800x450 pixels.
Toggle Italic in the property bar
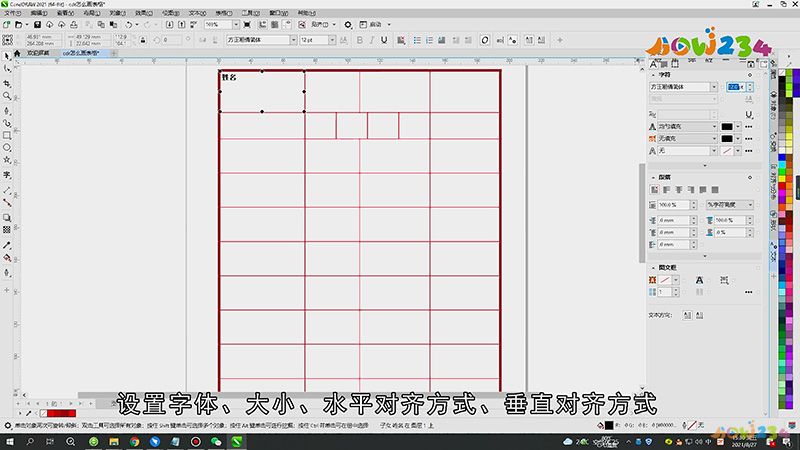371,40
